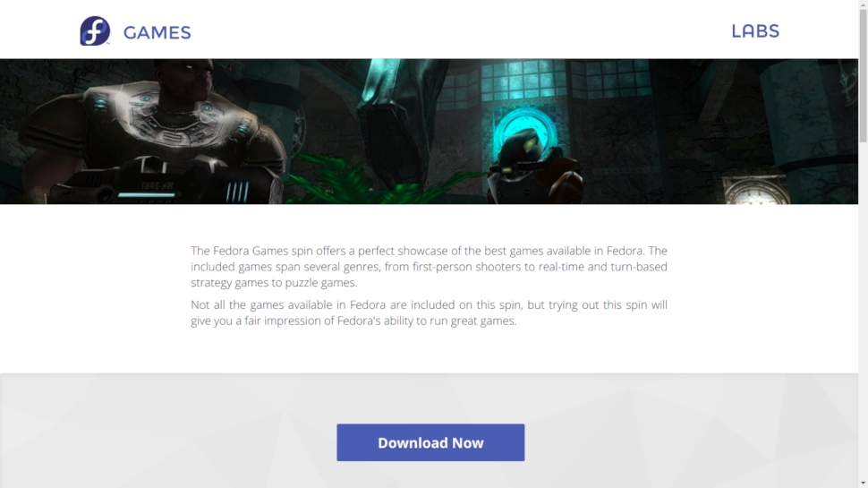Click the 'Not all the games' paragraph
The width and height of the screenshot is (868, 488).
pos(429,313)
